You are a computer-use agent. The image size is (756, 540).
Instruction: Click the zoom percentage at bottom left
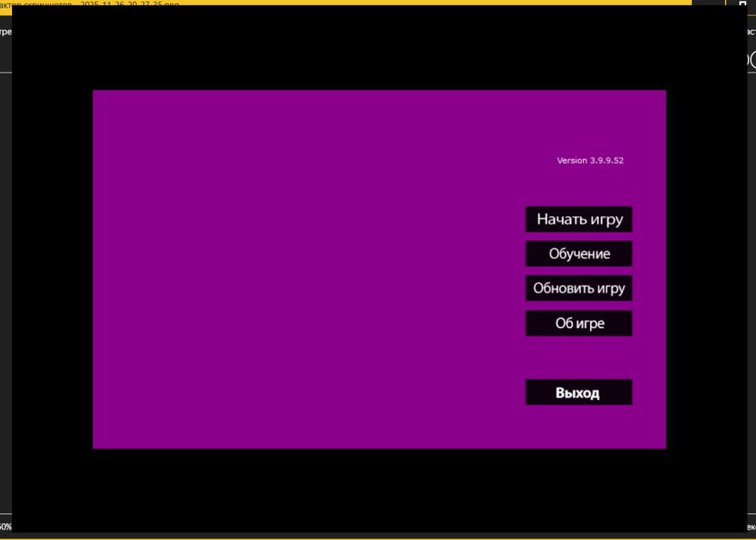5,526
